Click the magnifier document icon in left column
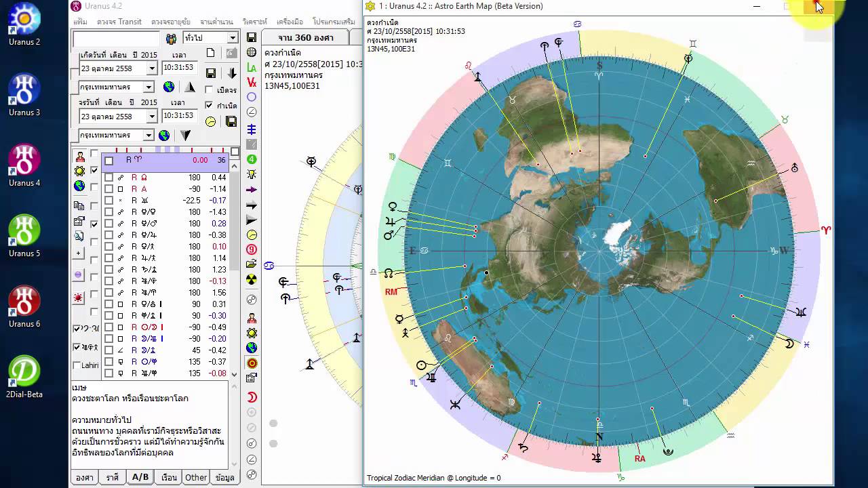Image resolution: width=868 pixels, height=488 pixels. pyautogui.click(x=79, y=236)
